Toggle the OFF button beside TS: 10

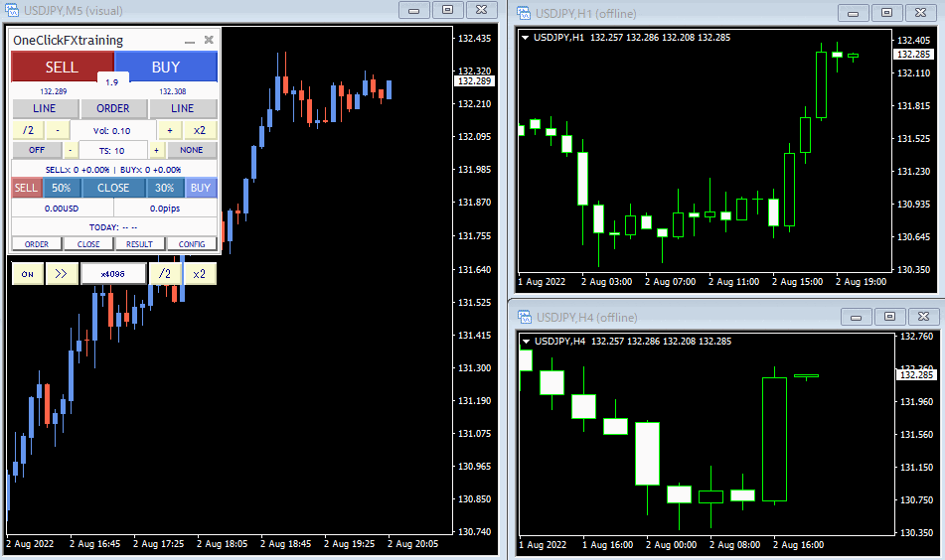pos(37,150)
